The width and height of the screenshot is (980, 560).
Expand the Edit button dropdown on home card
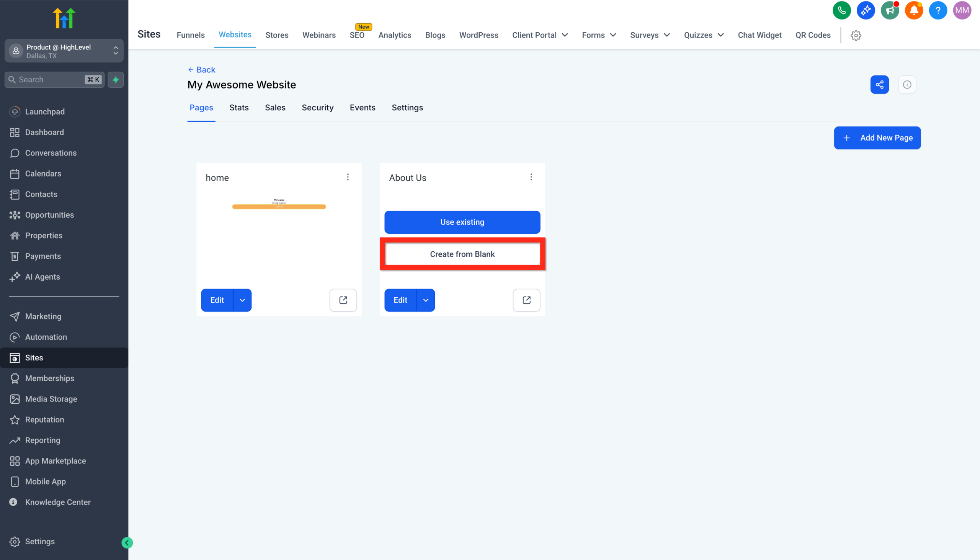tap(242, 300)
